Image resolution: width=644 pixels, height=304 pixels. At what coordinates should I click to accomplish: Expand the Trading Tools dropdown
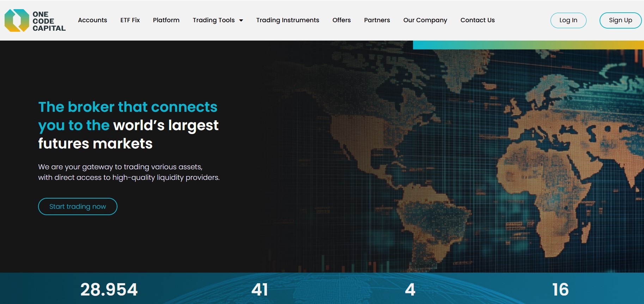(218, 20)
